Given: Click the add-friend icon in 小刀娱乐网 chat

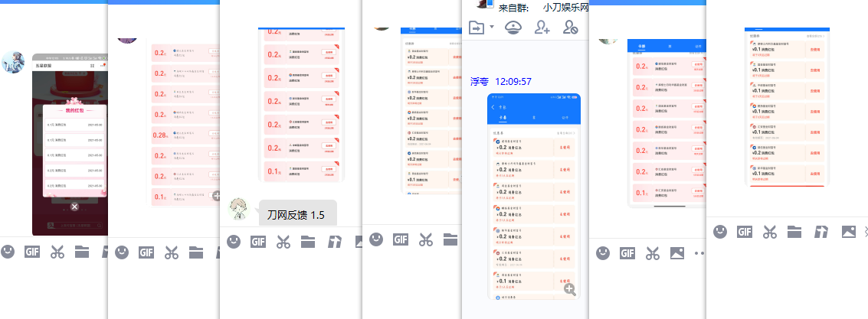Looking at the screenshot, I should click(542, 27).
